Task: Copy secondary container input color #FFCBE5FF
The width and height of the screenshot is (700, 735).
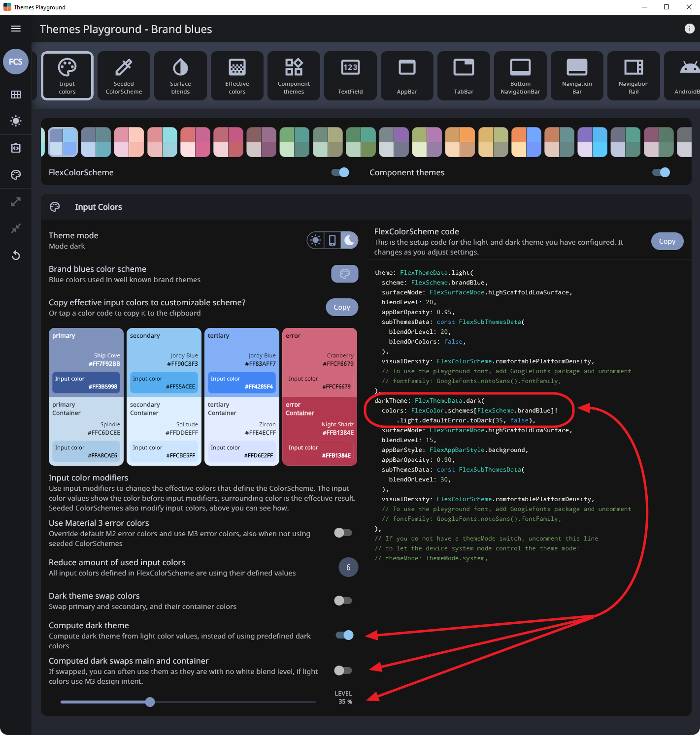Action: pyautogui.click(x=164, y=451)
